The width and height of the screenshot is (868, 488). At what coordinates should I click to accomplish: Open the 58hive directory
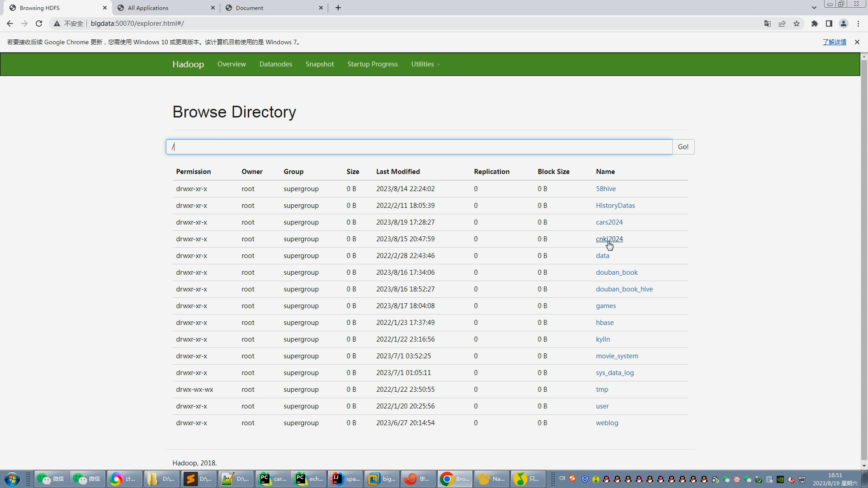point(606,188)
